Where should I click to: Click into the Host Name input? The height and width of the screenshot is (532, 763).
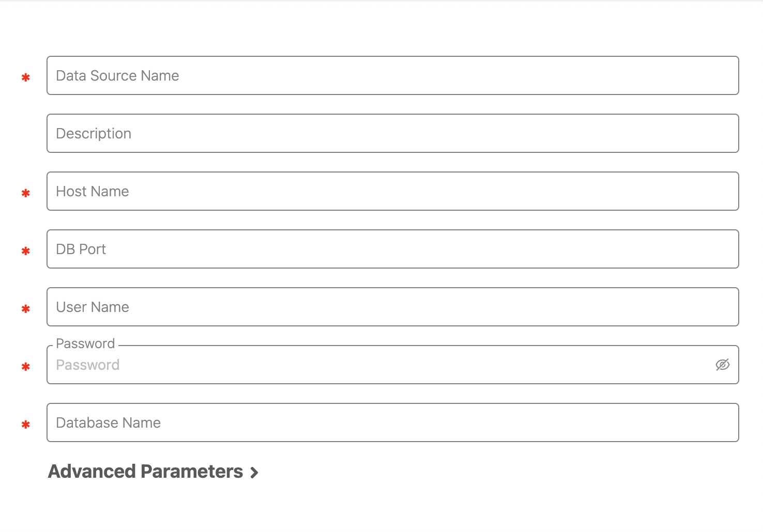393,191
